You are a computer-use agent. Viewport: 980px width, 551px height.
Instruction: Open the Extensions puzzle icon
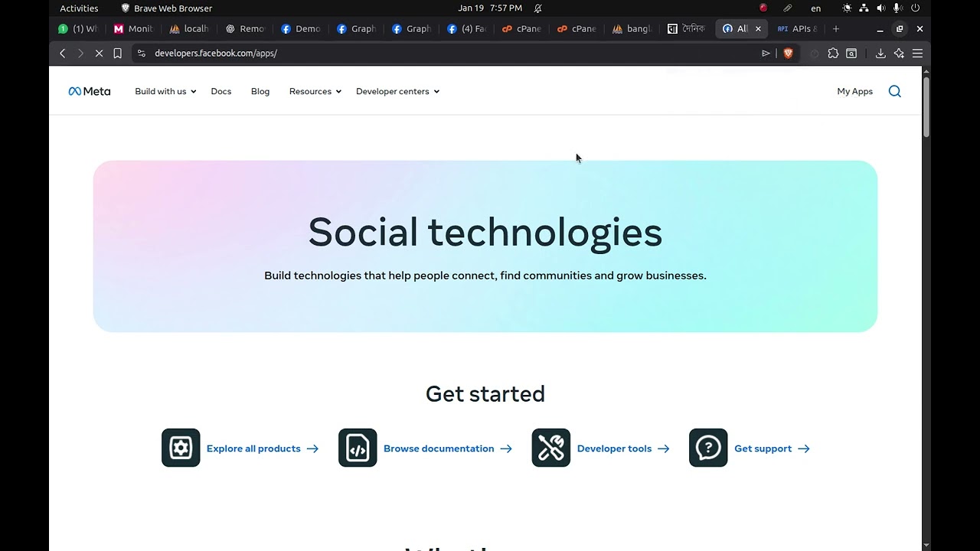click(x=833, y=53)
